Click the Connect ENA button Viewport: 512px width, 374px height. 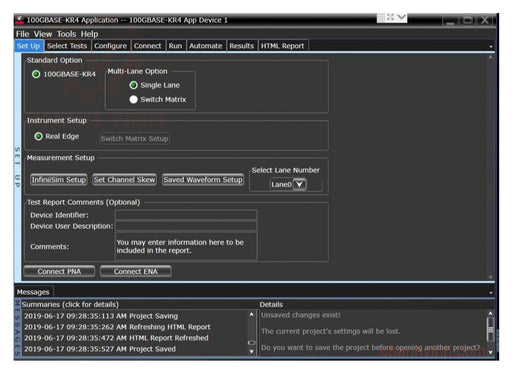tap(136, 272)
